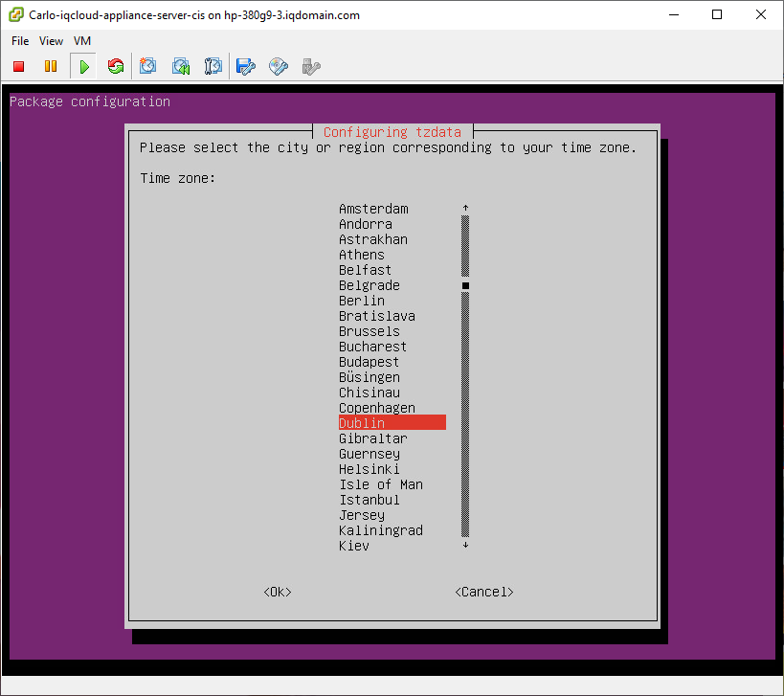The image size is (784, 696).
Task: Click the Revert to snapshot icon
Action: tap(180, 66)
